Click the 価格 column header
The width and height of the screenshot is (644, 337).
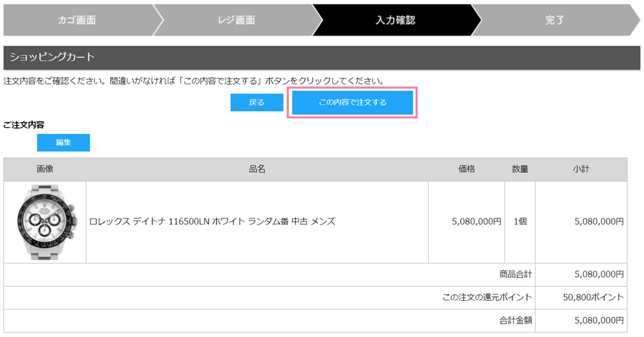(x=466, y=170)
